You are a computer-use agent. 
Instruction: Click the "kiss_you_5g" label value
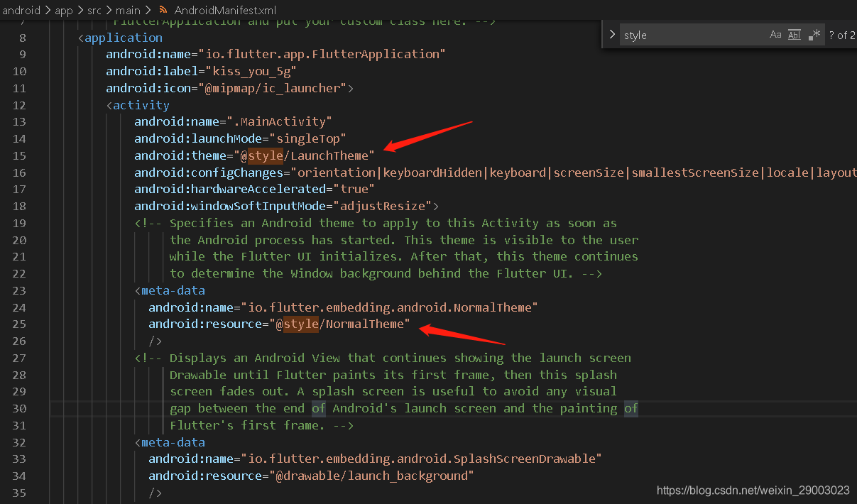click(x=251, y=71)
